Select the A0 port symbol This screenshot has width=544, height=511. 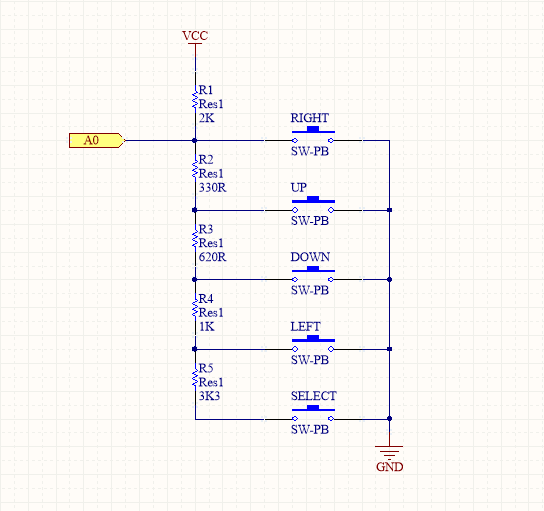97,140
